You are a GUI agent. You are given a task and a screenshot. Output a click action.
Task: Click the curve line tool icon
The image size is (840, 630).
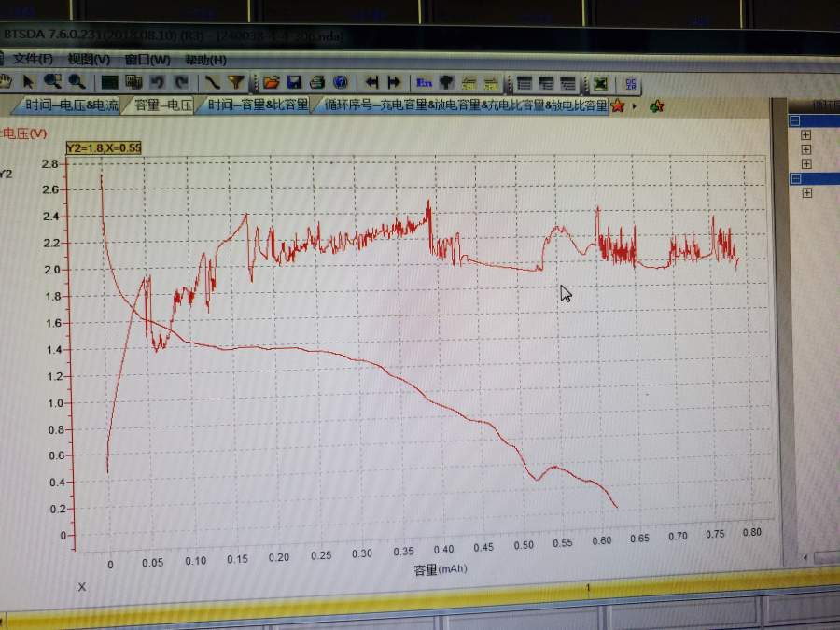(x=213, y=82)
